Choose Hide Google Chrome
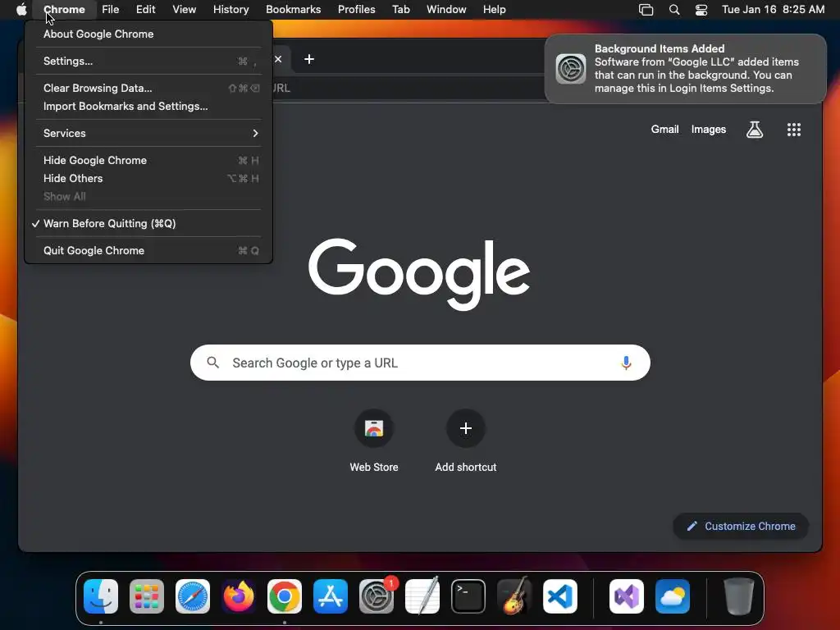Image resolution: width=840 pixels, height=630 pixels. pyautogui.click(x=148, y=160)
